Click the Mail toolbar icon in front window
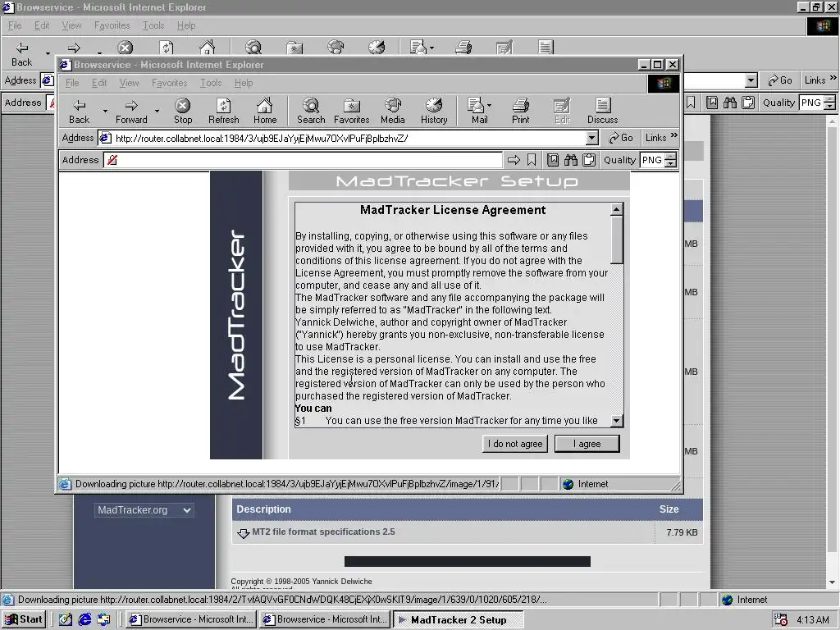This screenshot has height=630, width=840. (477, 111)
